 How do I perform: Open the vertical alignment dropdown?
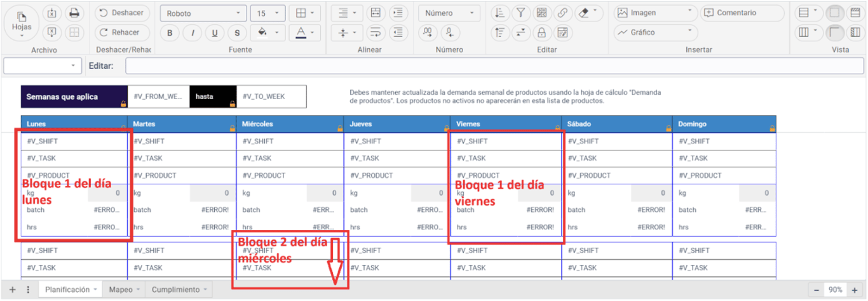pos(347,32)
